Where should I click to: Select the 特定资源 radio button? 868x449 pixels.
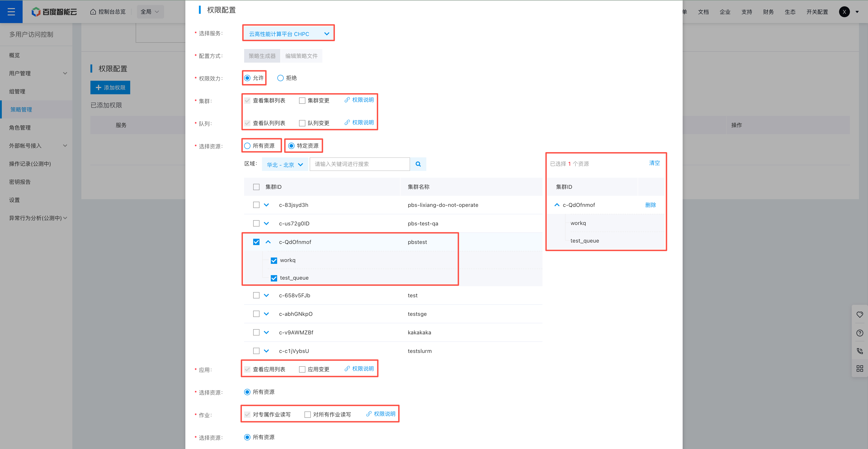point(291,146)
